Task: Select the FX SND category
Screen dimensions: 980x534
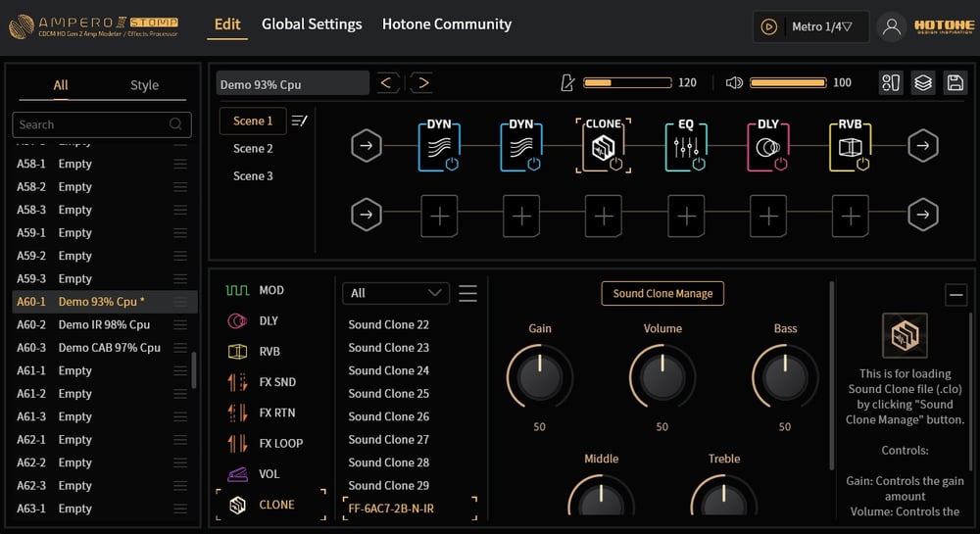Action: tap(262, 382)
